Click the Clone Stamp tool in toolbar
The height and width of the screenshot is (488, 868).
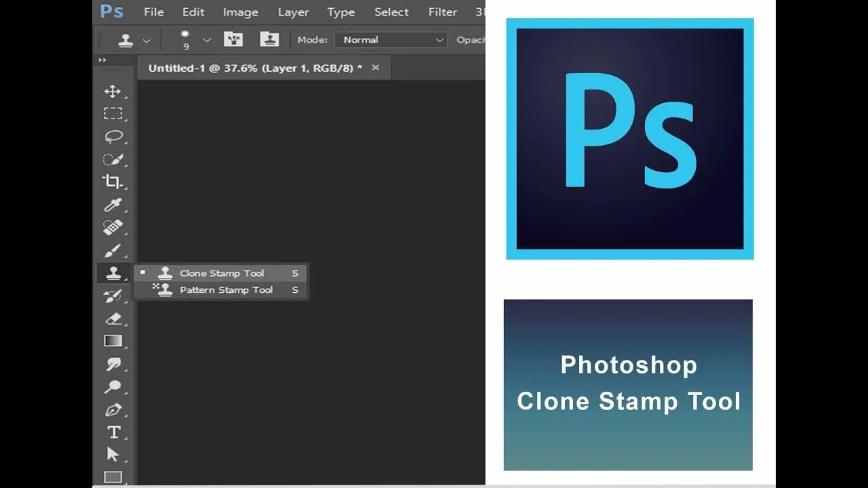pos(113,273)
